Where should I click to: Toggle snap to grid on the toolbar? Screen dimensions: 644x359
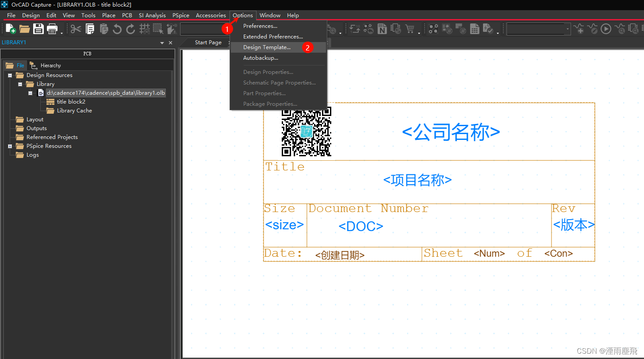coord(145,28)
